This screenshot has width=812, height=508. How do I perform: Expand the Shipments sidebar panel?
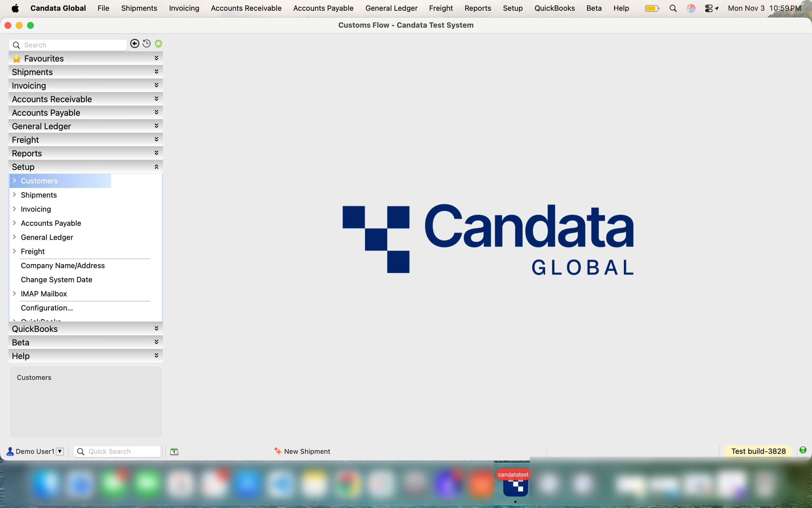(x=156, y=72)
